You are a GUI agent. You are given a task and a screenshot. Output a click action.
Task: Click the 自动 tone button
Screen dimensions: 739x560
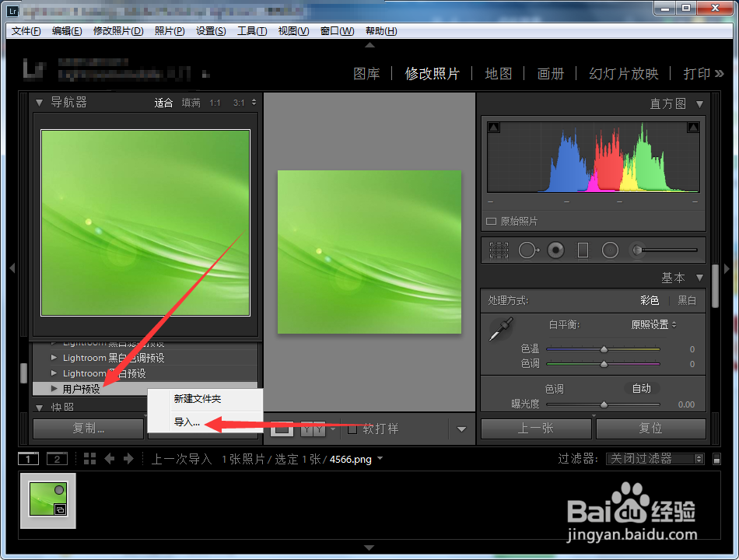pyautogui.click(x=642, y=388)
